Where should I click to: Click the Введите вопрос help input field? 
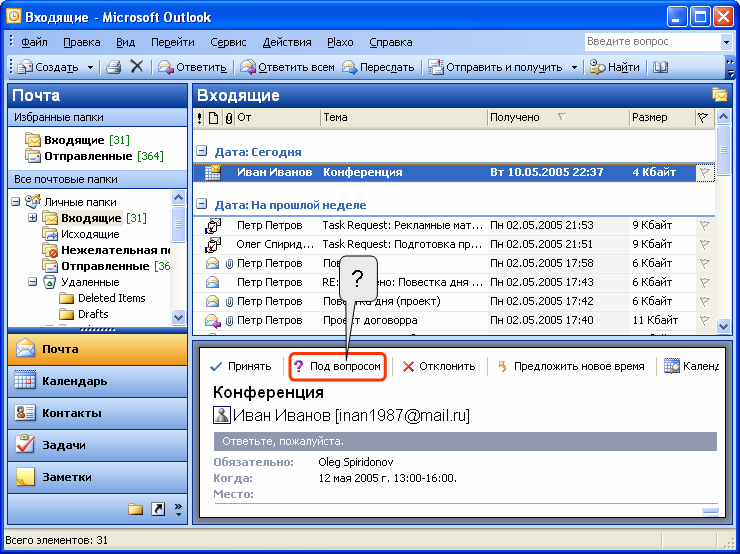coord(652,42)
